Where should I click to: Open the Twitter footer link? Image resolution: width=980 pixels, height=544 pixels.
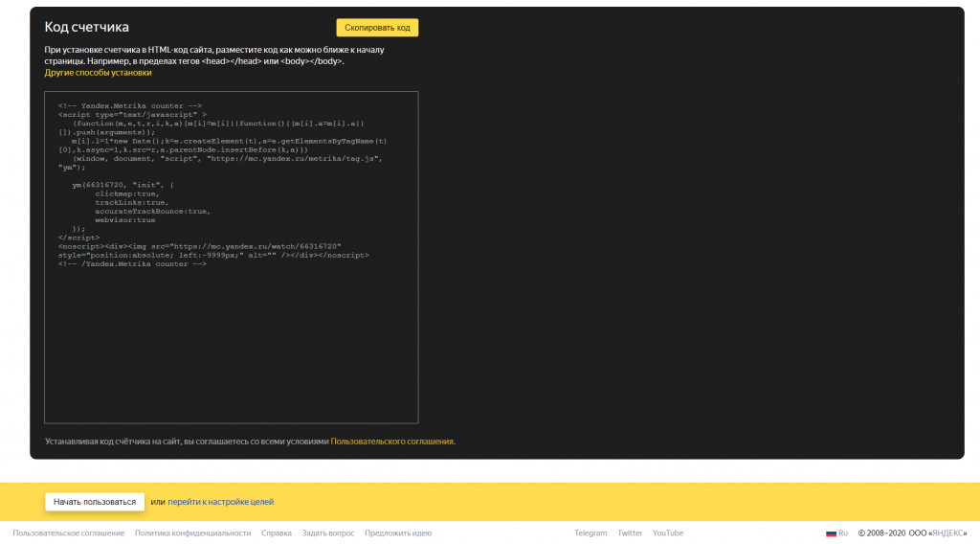click(x=630, y=533)
